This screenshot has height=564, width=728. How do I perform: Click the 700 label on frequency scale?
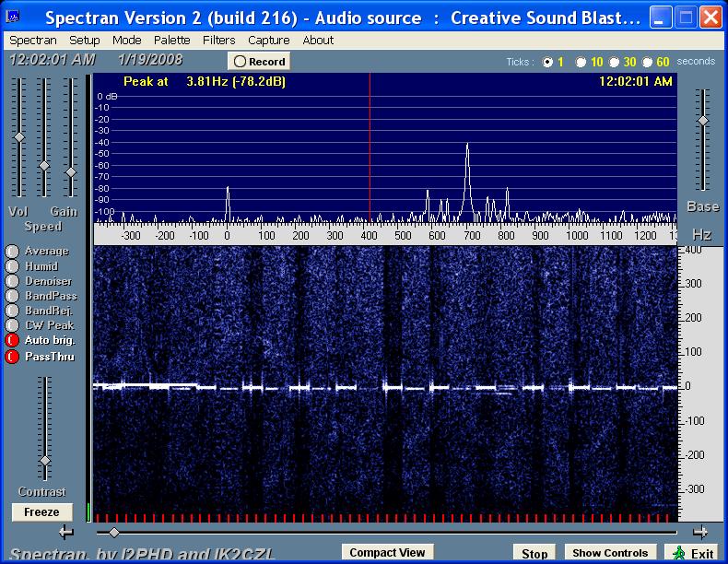point(472,235)
